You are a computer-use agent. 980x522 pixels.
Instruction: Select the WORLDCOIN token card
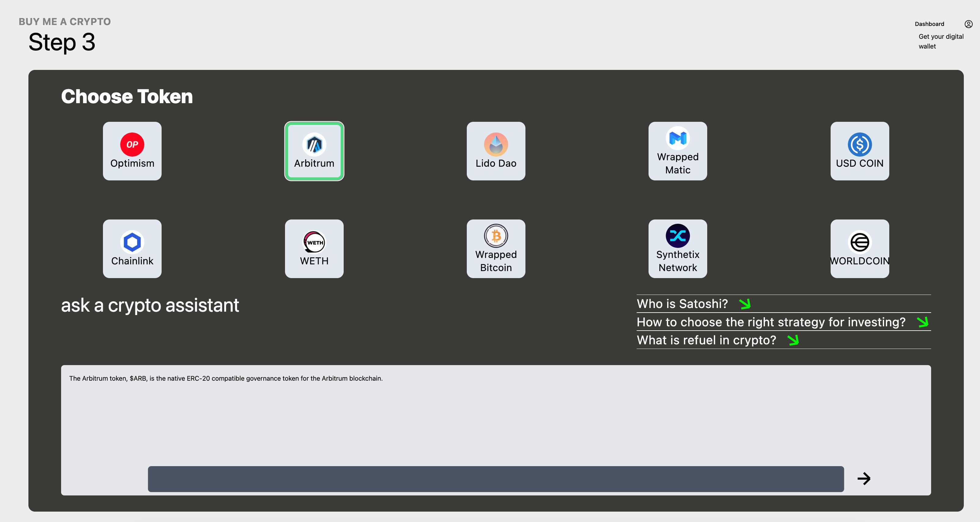tap(860, 249)
